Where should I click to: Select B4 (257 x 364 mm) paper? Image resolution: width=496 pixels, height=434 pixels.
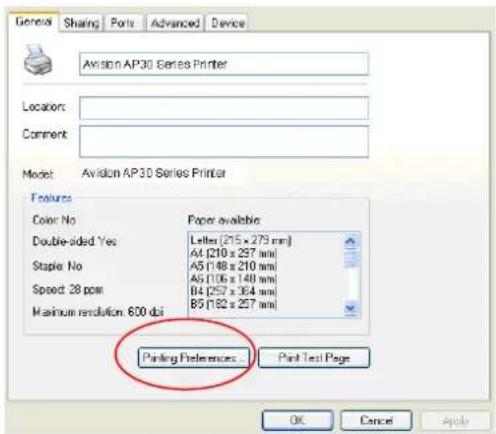click(x=233, y=291)
